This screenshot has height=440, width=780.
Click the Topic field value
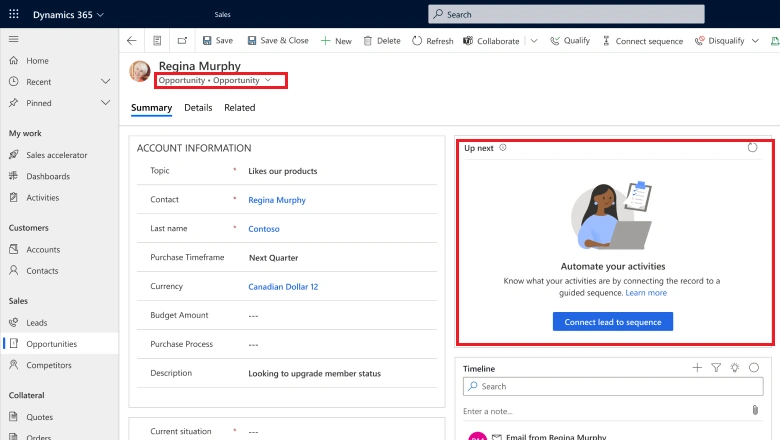[x=283, y=171]
